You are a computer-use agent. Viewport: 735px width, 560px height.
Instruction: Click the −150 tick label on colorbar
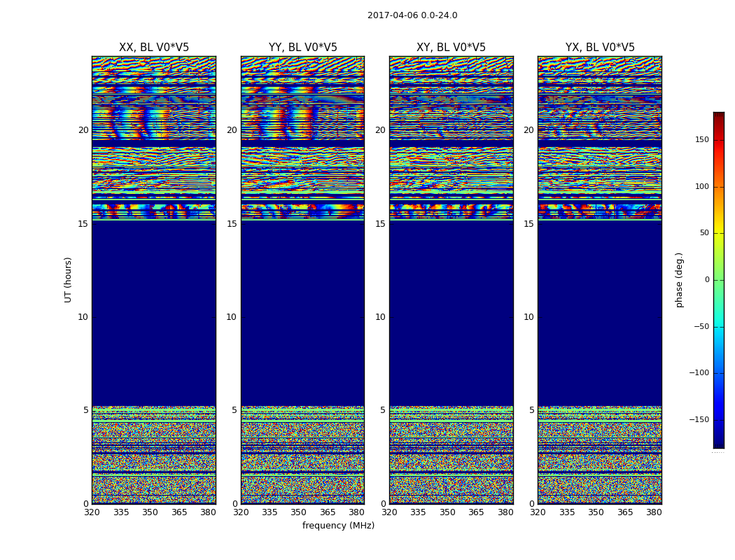point(699,419)
